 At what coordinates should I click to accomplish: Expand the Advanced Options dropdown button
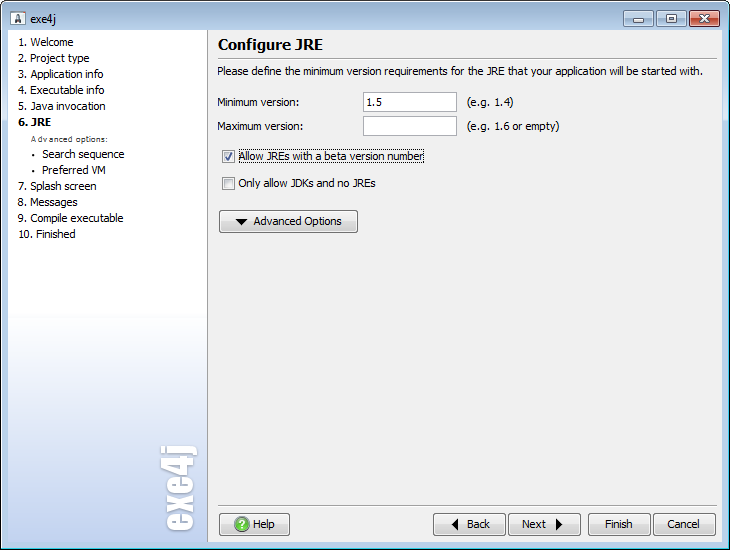288,221
